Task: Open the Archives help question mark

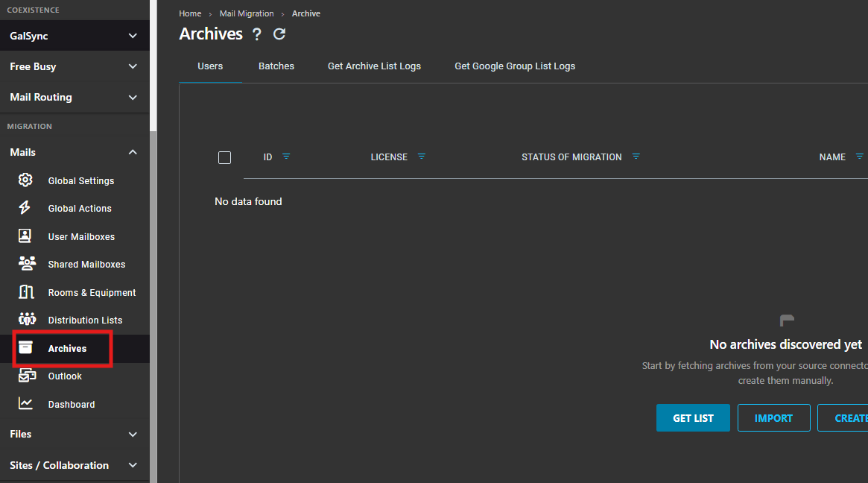Action: click(x=256, y=34)
